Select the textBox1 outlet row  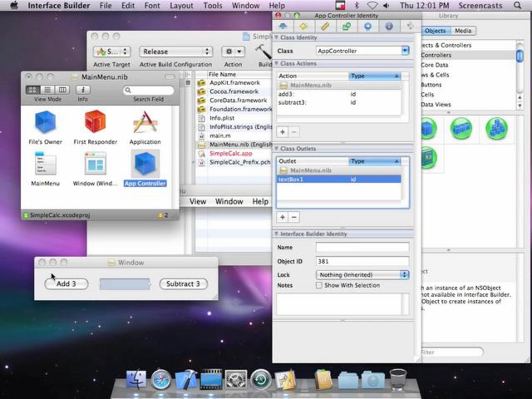[339, 179]
